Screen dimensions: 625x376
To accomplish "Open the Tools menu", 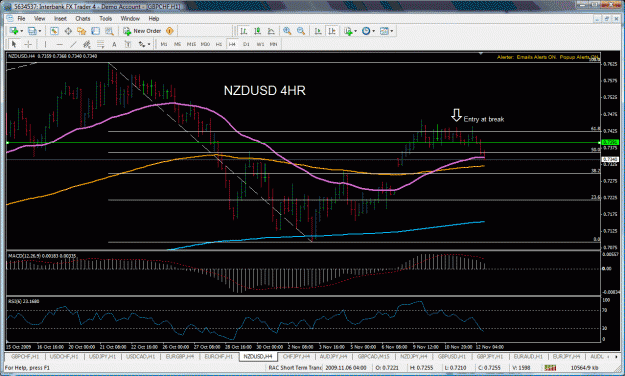I will (106, 18).
